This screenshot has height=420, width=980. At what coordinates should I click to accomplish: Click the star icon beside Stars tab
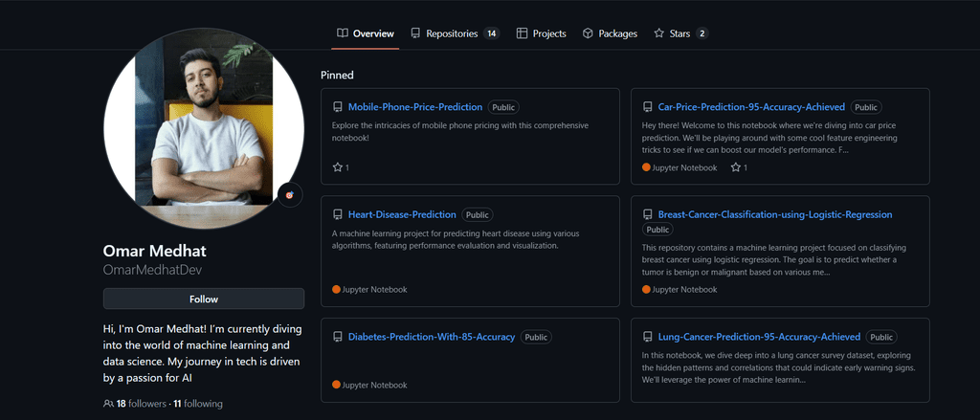(x=658, y=33)
